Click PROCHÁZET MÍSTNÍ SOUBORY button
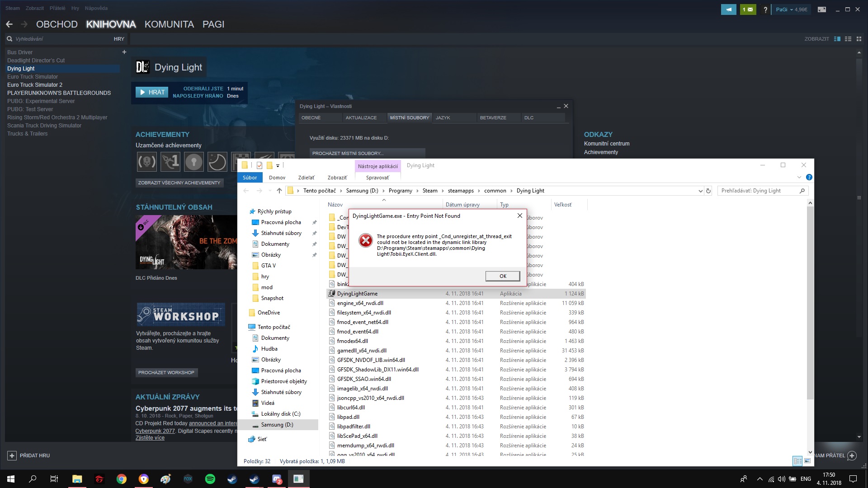 pos(367,153)
